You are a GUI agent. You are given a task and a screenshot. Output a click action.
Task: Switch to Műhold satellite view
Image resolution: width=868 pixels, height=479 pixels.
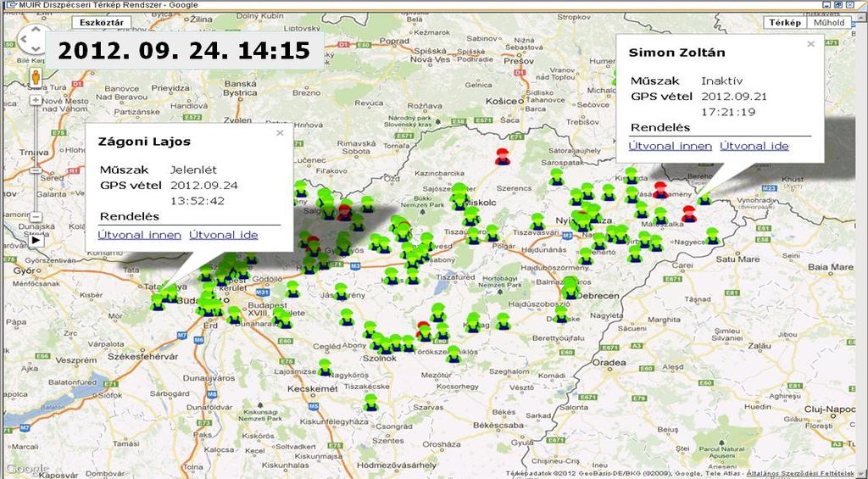click(829, 23)
